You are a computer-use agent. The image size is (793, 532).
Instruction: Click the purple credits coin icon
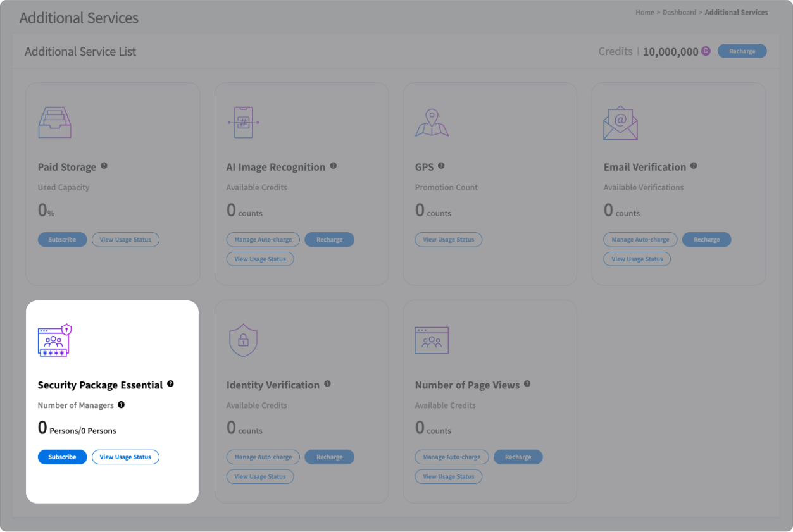pyautogui.click(x=706, y=51)
